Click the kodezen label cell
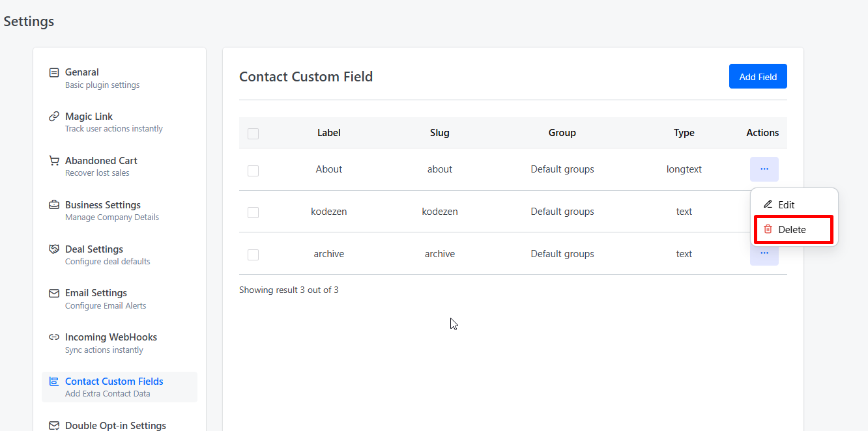 [329, 212]
